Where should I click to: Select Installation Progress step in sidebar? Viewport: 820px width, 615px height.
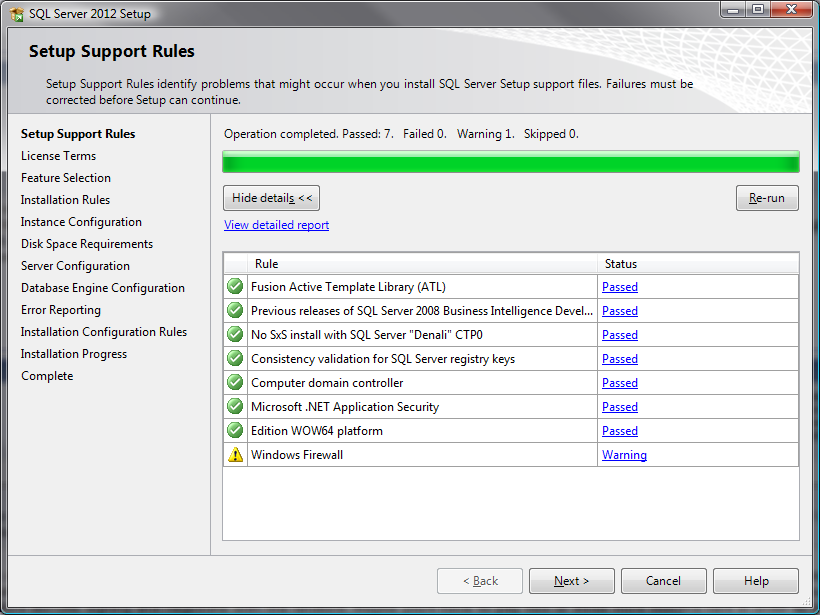coord(74,354)
